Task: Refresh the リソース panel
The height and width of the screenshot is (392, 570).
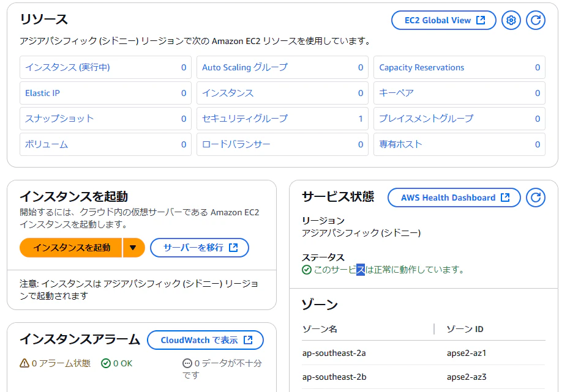Action: (536, 20)
